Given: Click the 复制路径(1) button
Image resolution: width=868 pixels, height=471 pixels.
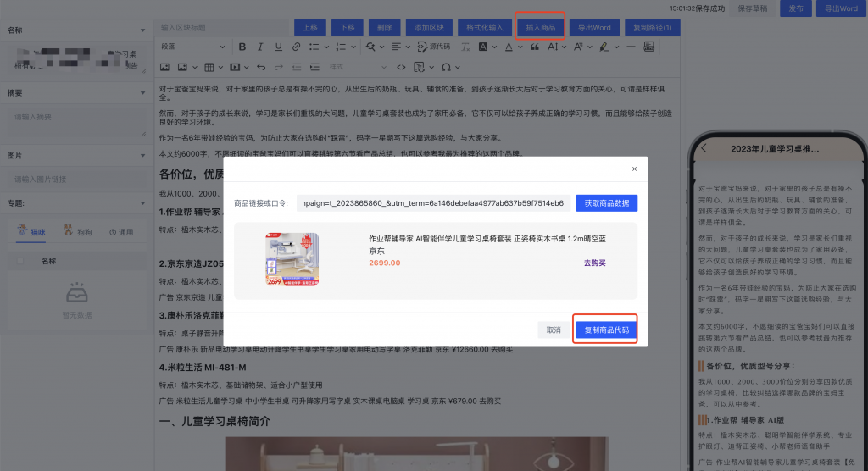Looking at the screenshot, I should pyautogui.click(x=652, y=28).
